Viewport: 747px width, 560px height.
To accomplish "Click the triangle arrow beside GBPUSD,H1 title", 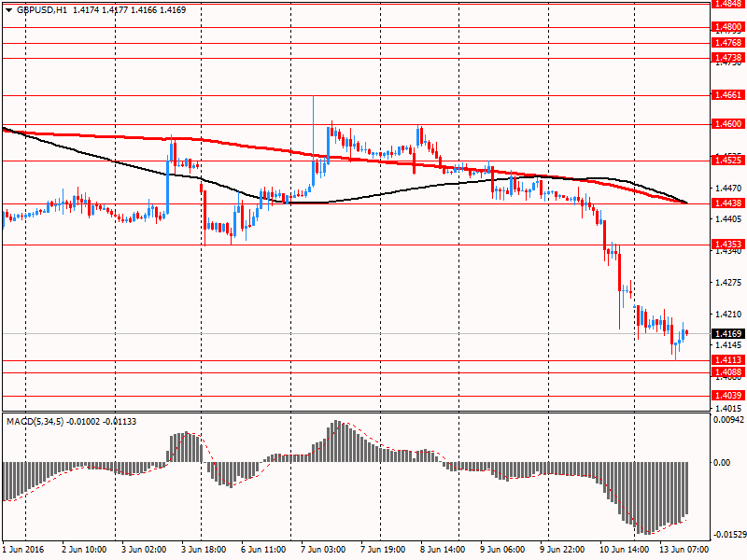I will pos(8,10).
